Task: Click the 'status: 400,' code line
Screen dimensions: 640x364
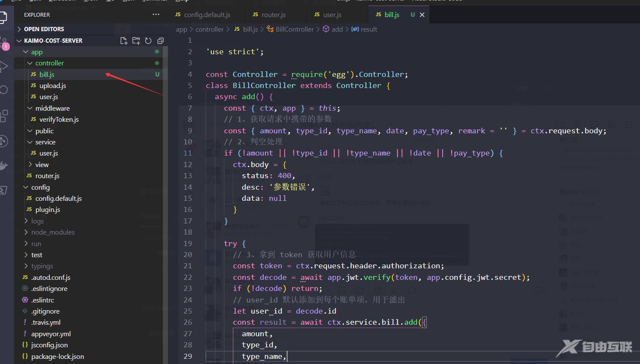Action: pos(268,176)
